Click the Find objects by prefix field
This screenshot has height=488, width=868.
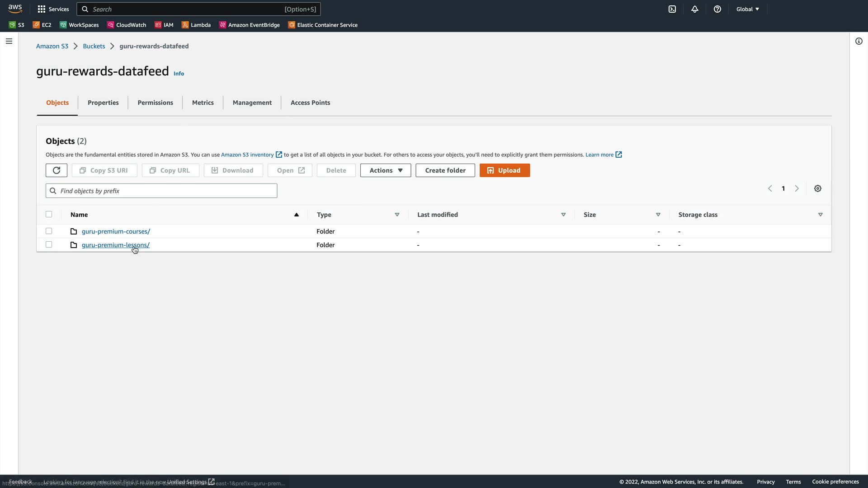(161, 191)
